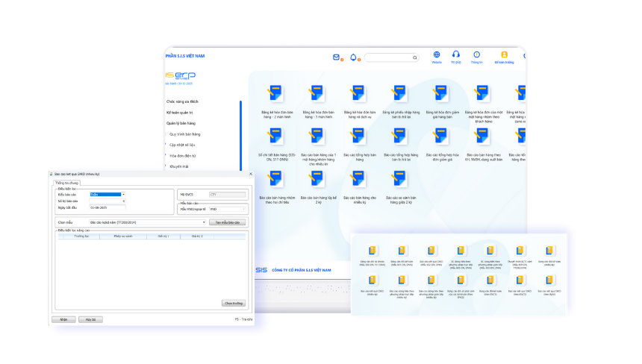Image resolution: width=642 pixels, height=364 pixels.
Task: Click the Website globe icon
Action: (x=437, y=54)
